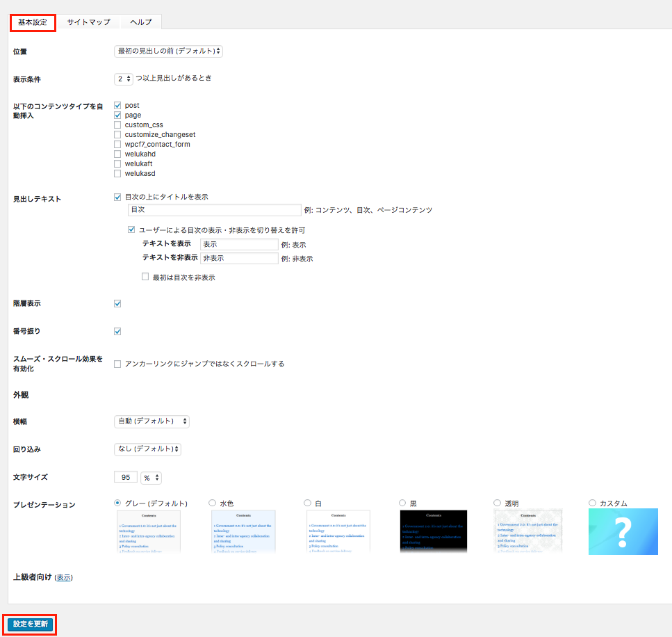Screen dimensions: 672x637
Task: Open the サイトマップ tab
Action: point(89,22)
